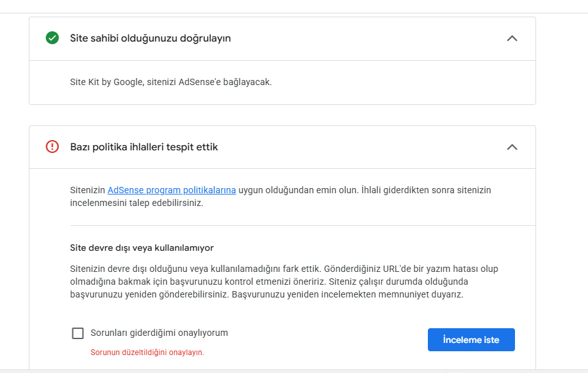Check "Sorunları giderdiğimi onaylıyorum" checkbox
588x373 pixels.
coord(78,333)
